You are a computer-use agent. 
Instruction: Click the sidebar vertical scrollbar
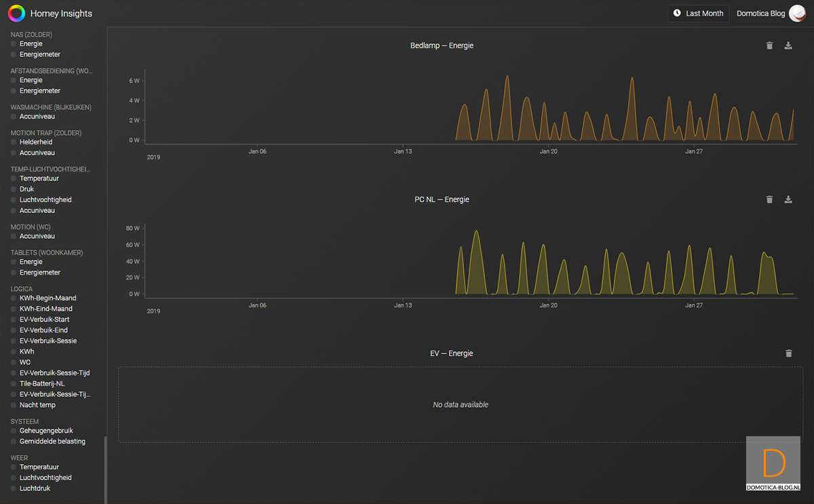[106, 470]
